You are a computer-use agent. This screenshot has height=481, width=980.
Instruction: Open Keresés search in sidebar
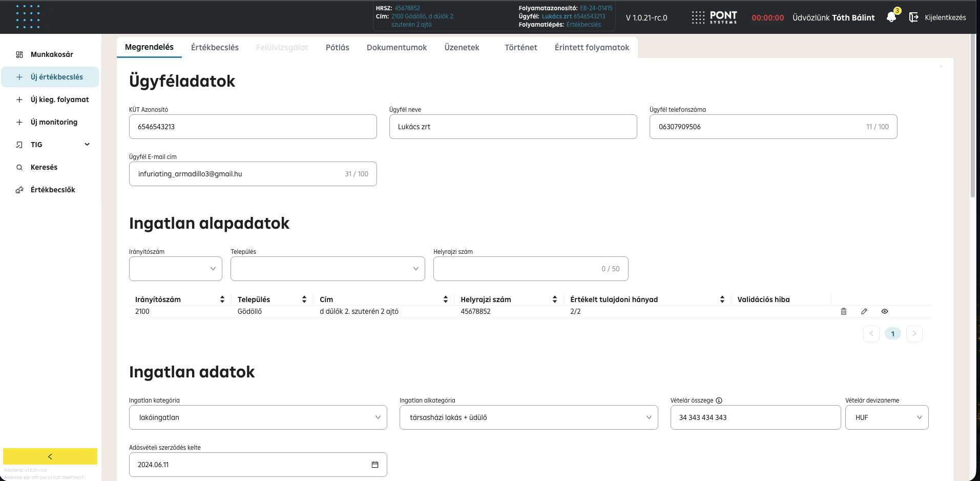click(x=44, y=167)
